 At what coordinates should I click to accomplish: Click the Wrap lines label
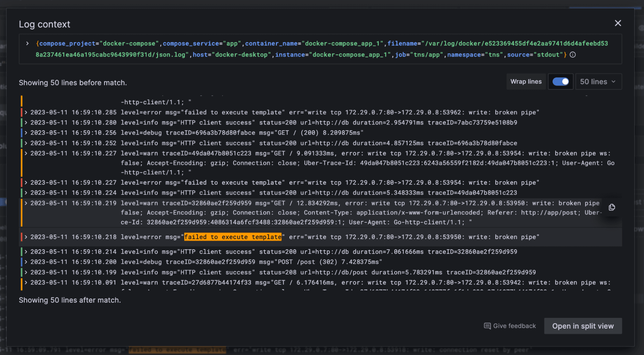tap(526, 82)
